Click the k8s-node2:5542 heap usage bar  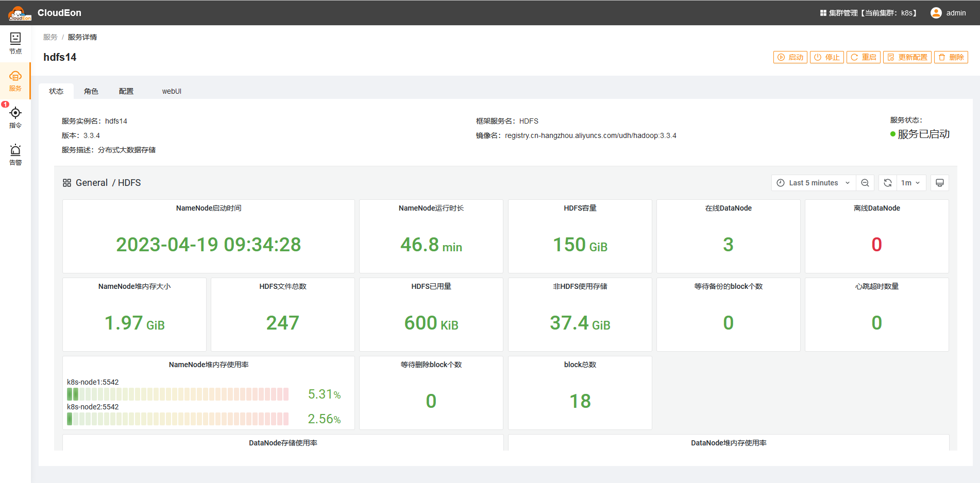coord(178,419)
